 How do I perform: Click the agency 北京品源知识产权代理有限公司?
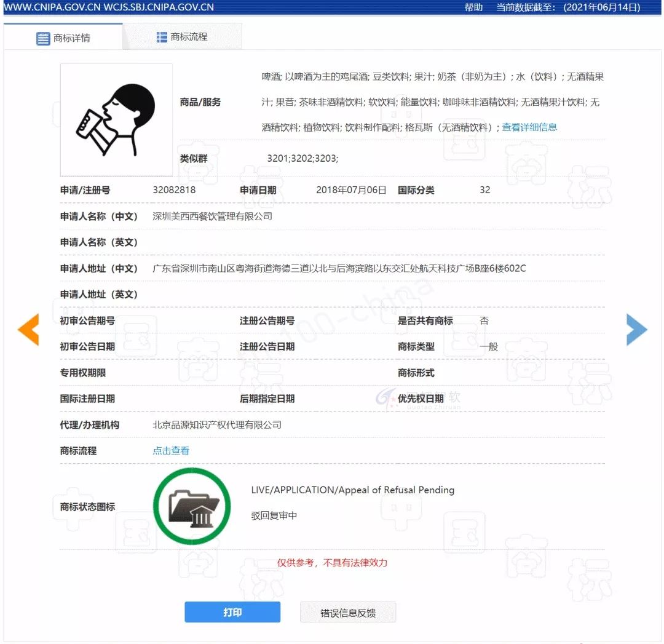coord(217,424)
